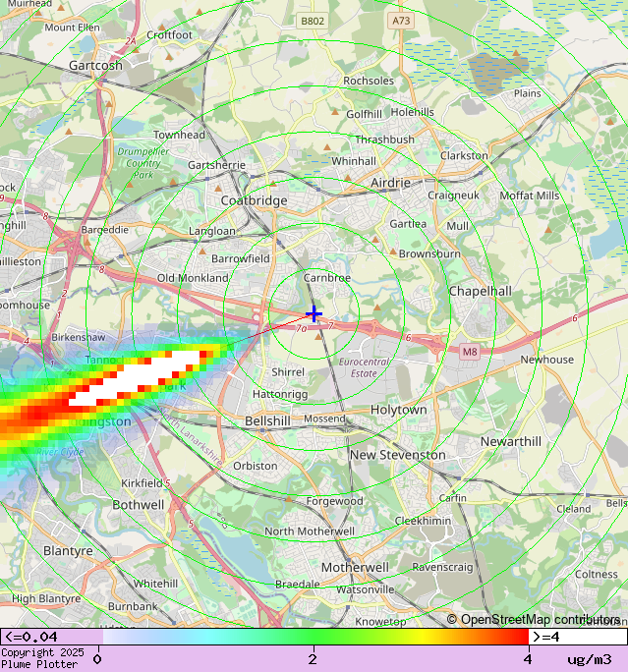Click the B802 road shield
628x672 pixels.
(313, 21)
